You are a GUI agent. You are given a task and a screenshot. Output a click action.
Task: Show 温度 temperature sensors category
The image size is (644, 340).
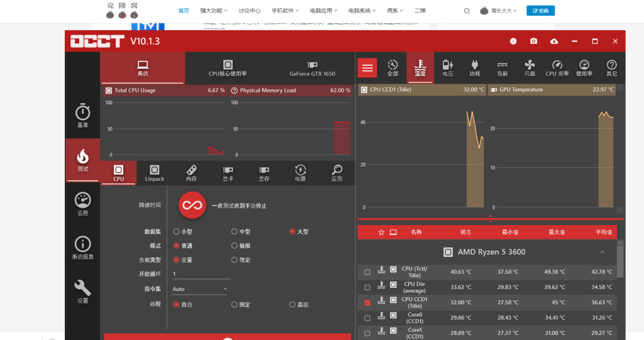419,68
